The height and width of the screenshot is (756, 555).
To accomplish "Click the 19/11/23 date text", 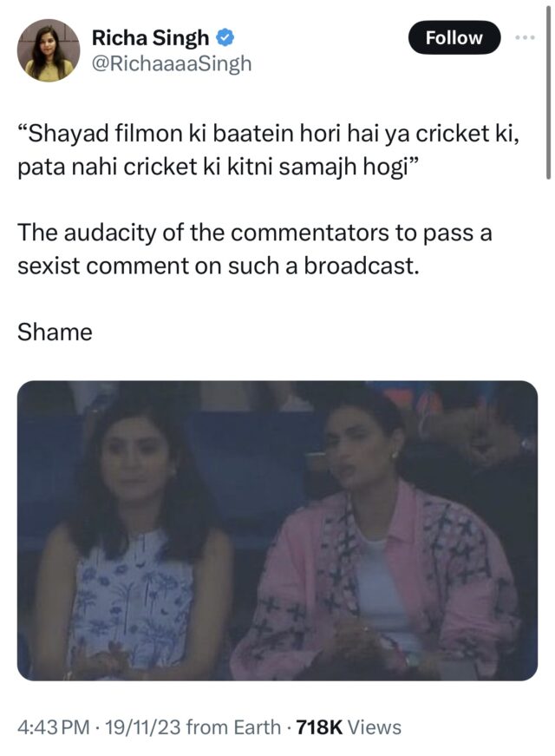I will (142, 727).
